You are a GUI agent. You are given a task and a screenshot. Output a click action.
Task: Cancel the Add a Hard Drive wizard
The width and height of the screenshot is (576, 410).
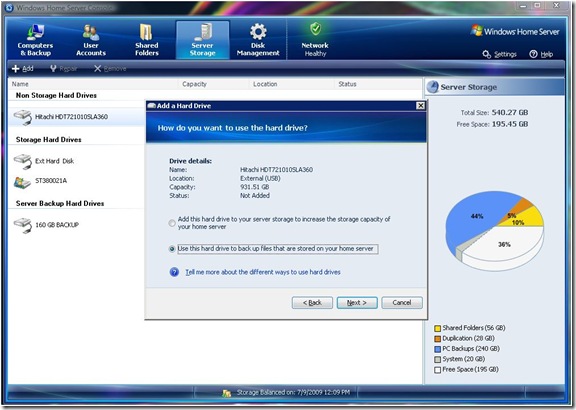point(402,303)
